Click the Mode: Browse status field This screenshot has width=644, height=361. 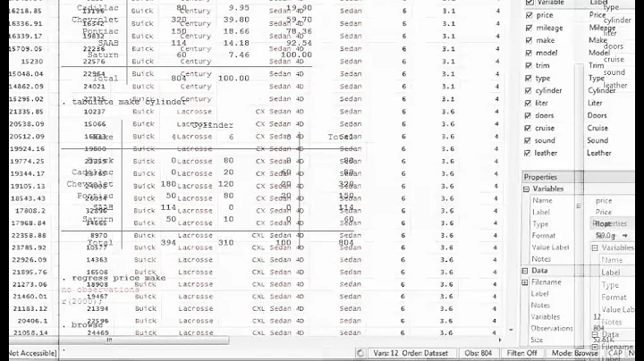[x=574, y=353]
